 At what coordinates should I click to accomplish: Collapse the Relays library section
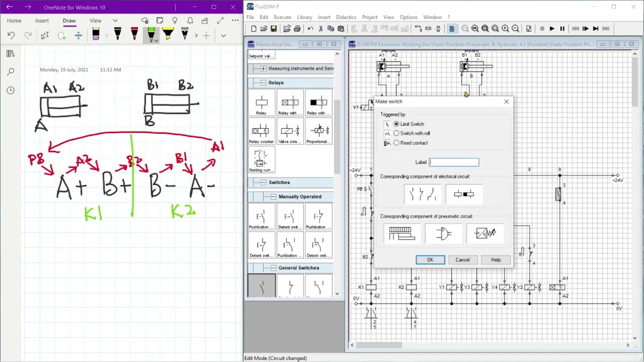coord(263,82)
